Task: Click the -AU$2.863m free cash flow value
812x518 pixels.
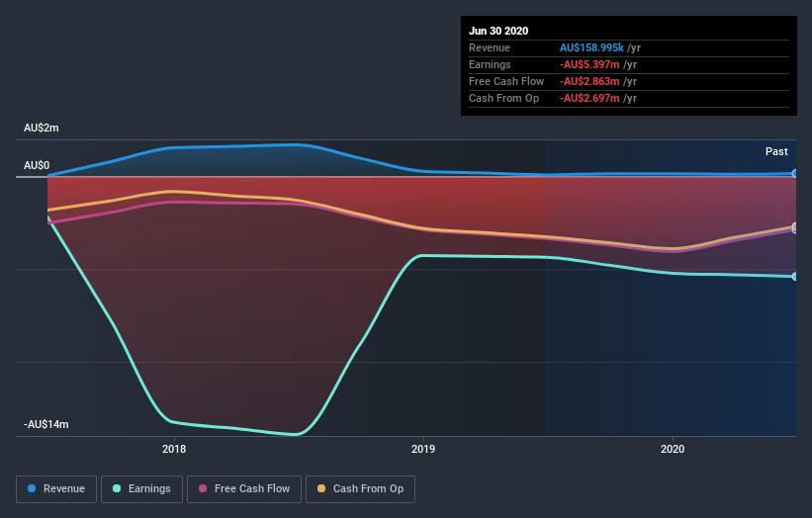Action: click(589, 81)
